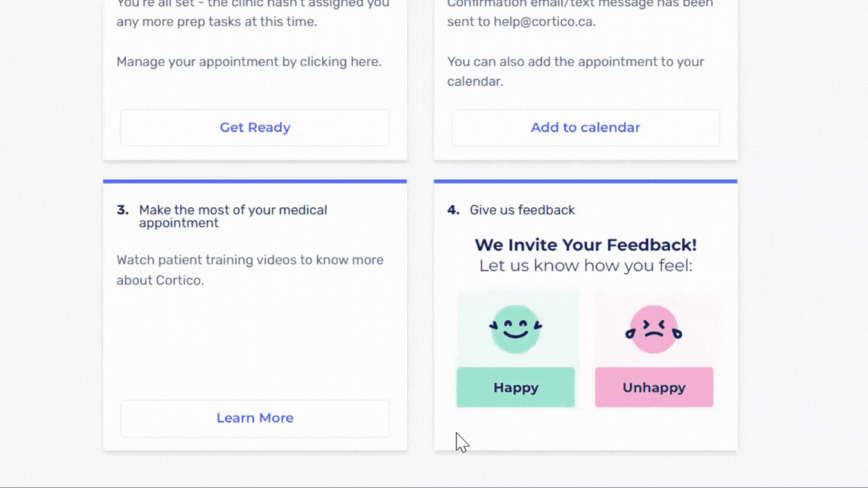This screenshot has height=488, width=868.
Task: Click step number 3 label
Action: coord(122,210)
